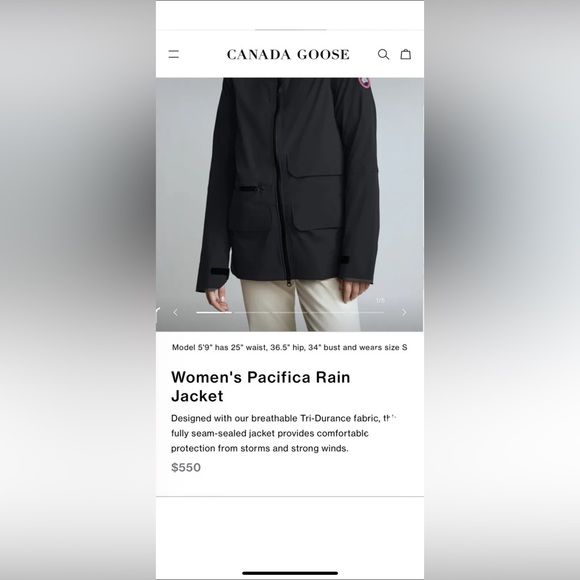Screen dimensions: 580x580
Task: Jump to the last carousel image segment
Action: coord(365,313)
